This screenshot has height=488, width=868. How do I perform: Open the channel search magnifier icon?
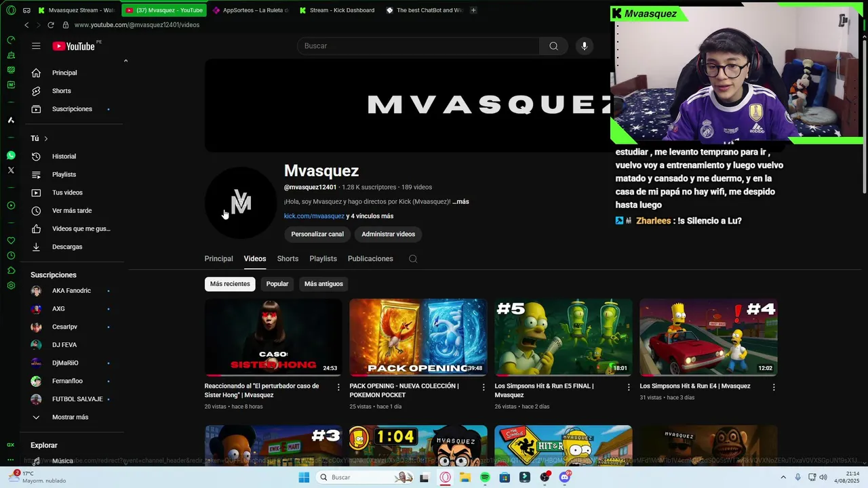click(x=413, y=259)
